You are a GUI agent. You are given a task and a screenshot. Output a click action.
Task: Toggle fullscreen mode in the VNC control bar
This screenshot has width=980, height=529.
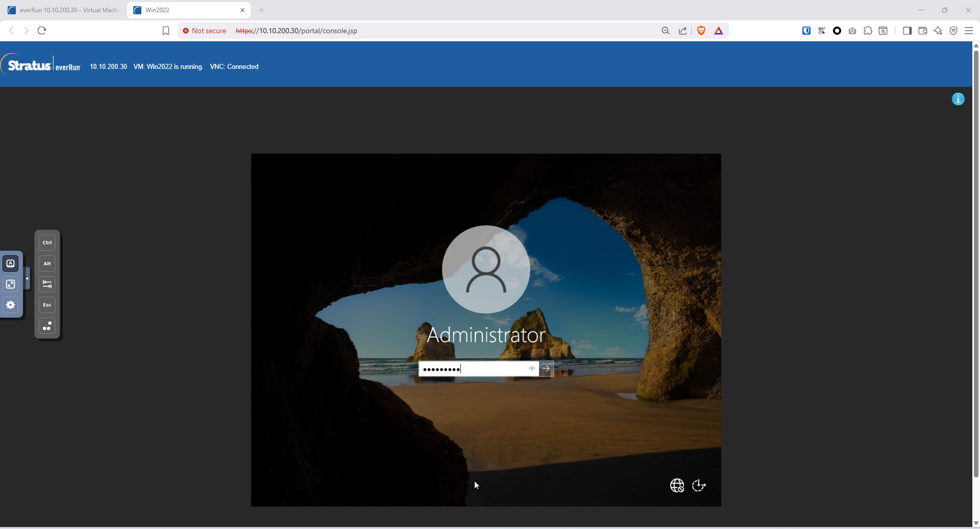(10, 284)
